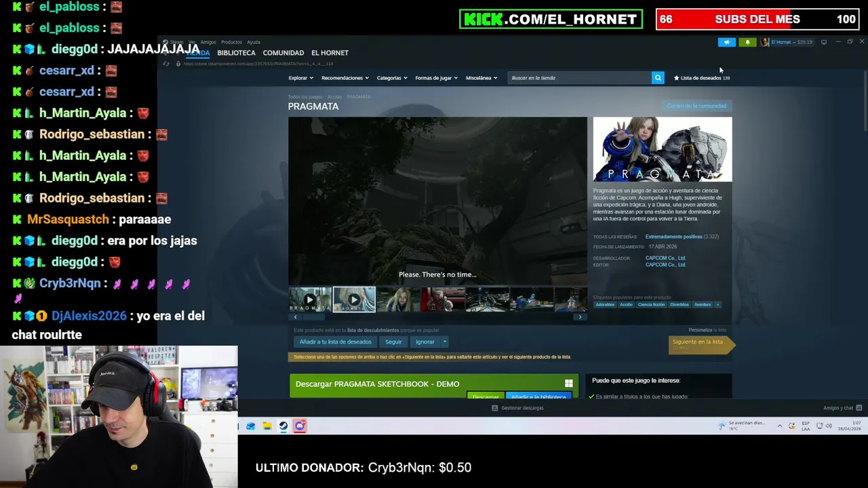The width and height of the screenshot is (868, 488).
Task: Click the PRAGMATA header capsule image
Action: (x=663, y=149)
